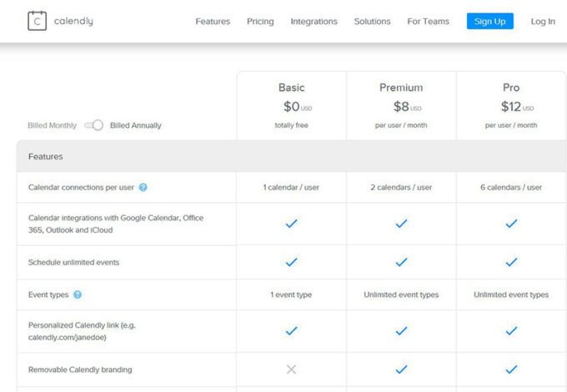Viewport: 567px width, 392px height.
Task: Open the Pricing page in navigation
Action: tap(260, 22)
